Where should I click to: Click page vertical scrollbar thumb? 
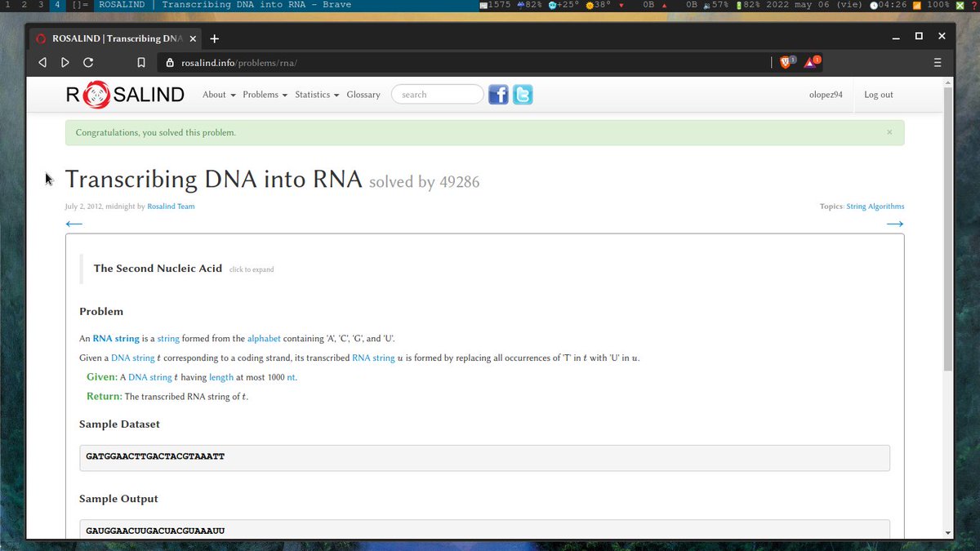click(948, 229)
